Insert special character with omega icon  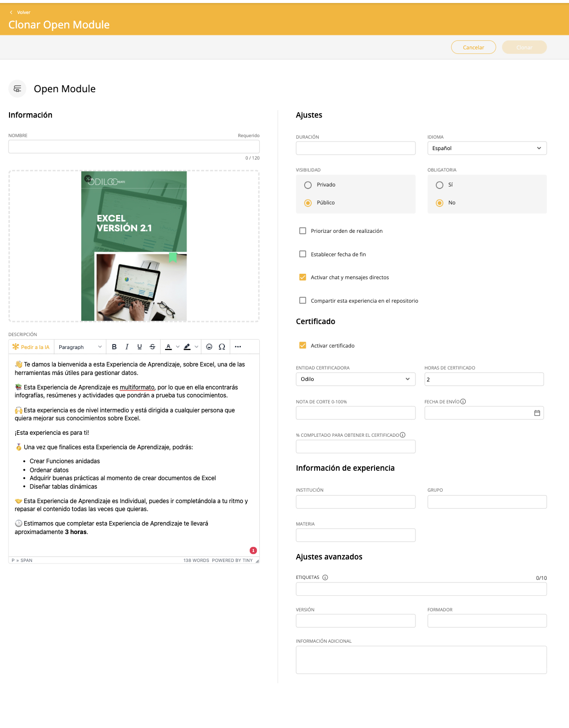point(222,347)
